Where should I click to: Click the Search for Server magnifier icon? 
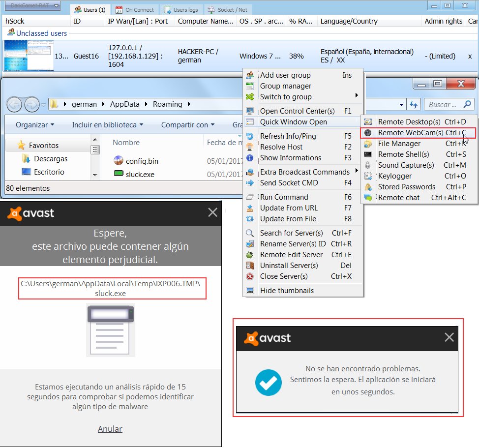point(250,233)
